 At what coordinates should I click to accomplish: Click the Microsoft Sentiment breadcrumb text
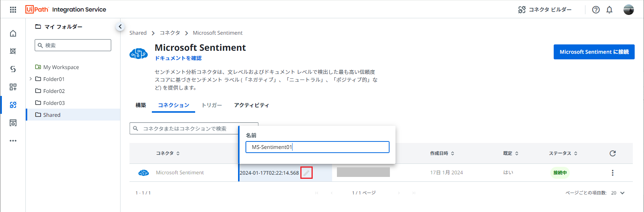[218, 33]
